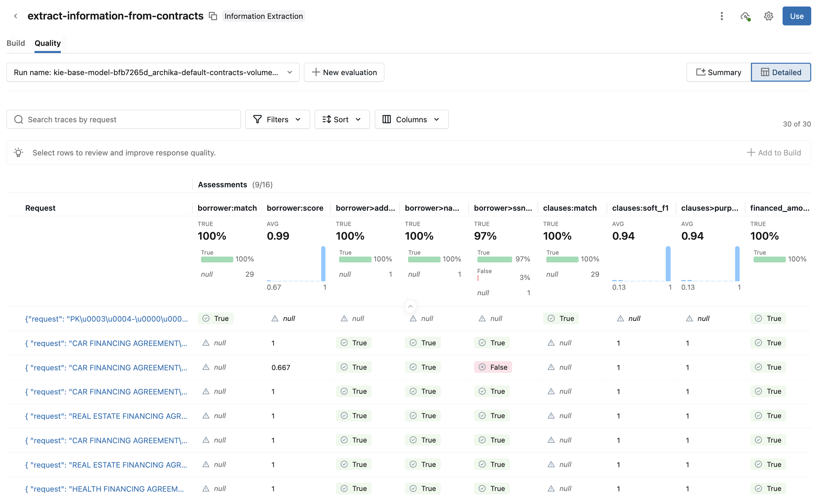Open the settings gear icon

pos(768,16)
